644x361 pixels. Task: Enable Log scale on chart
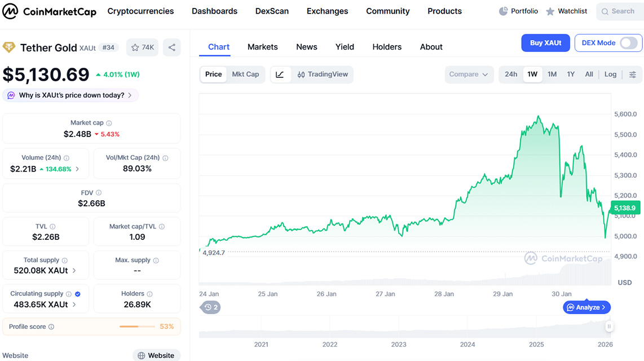610,74
